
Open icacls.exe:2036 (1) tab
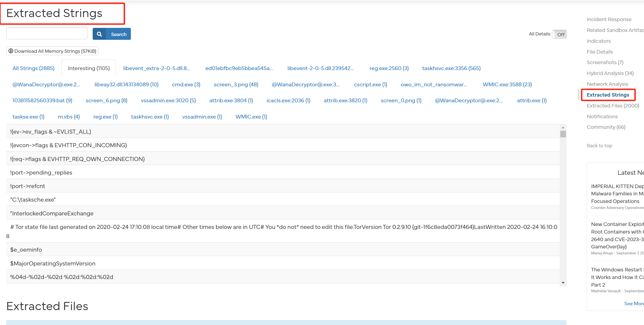288,100
